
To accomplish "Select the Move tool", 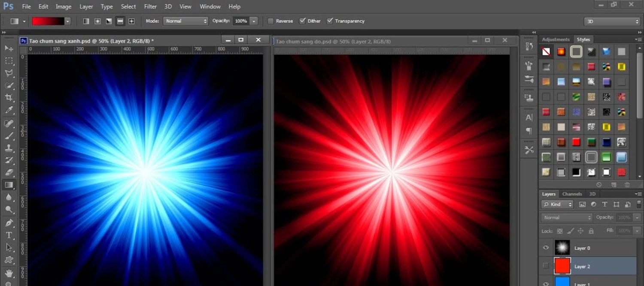I will pyautogui.click(x=9, y=48).
